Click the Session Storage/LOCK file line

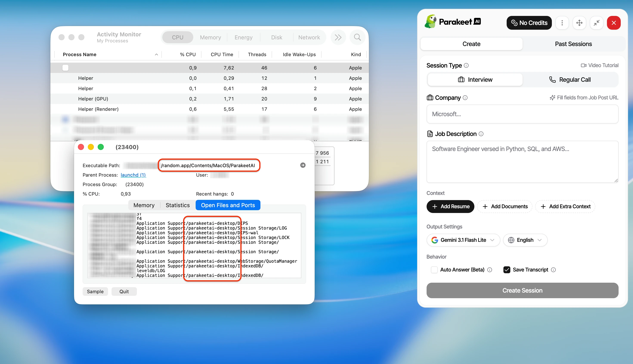213,238
